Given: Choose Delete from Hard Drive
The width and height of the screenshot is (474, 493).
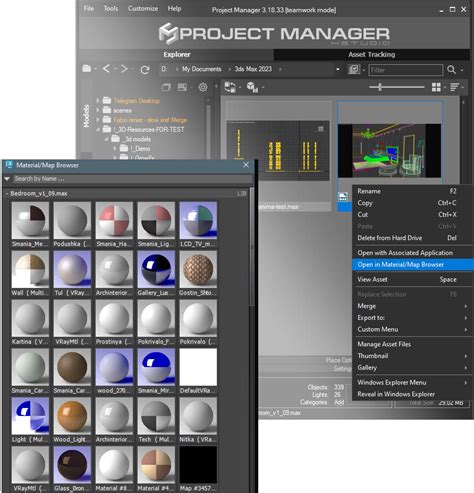Looking at the screenshot, I should (413, 238).
